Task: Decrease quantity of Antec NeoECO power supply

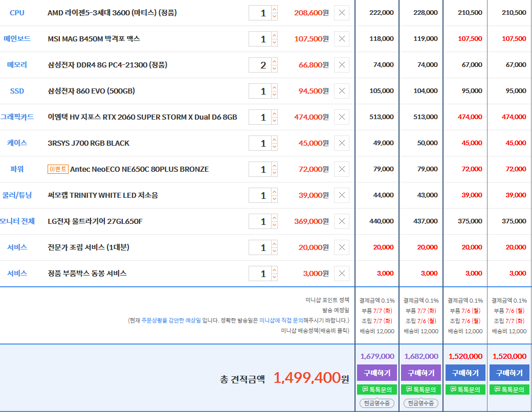Action: pyautogui.click(x=274, y=173)
